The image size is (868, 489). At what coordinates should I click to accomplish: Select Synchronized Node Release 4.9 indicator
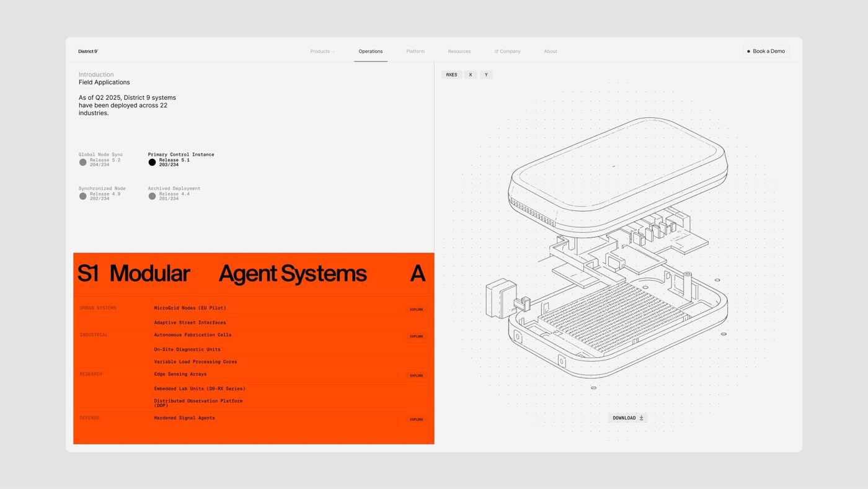(x=82, y=196)
